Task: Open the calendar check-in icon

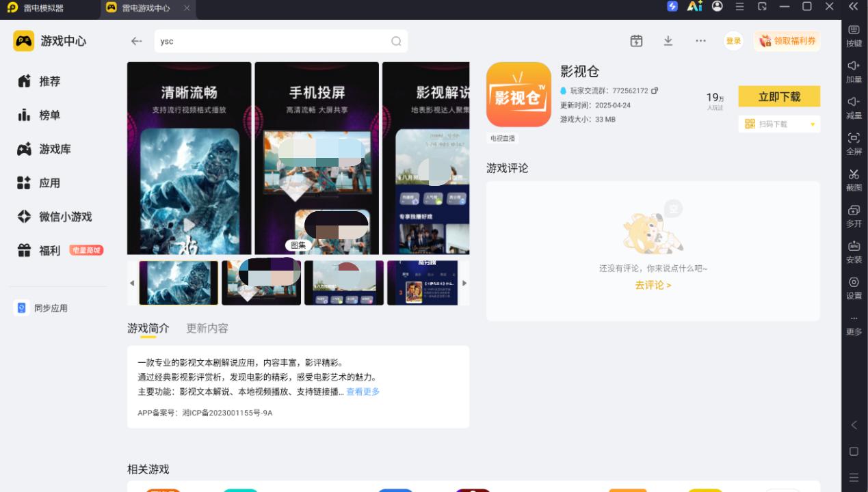Action: click(x=636, y=41)
